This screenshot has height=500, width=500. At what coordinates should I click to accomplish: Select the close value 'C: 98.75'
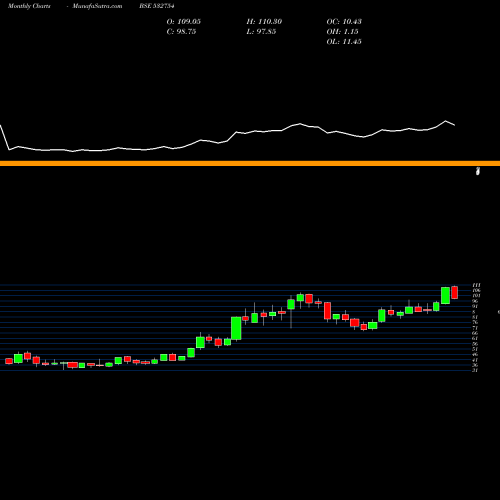pyautogui.click(x=181, y=32)
